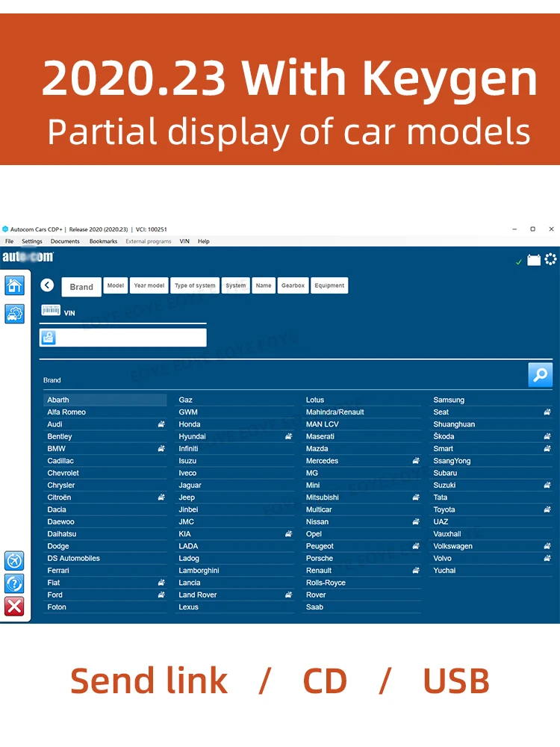Open the Bookmarks menu

103,241
